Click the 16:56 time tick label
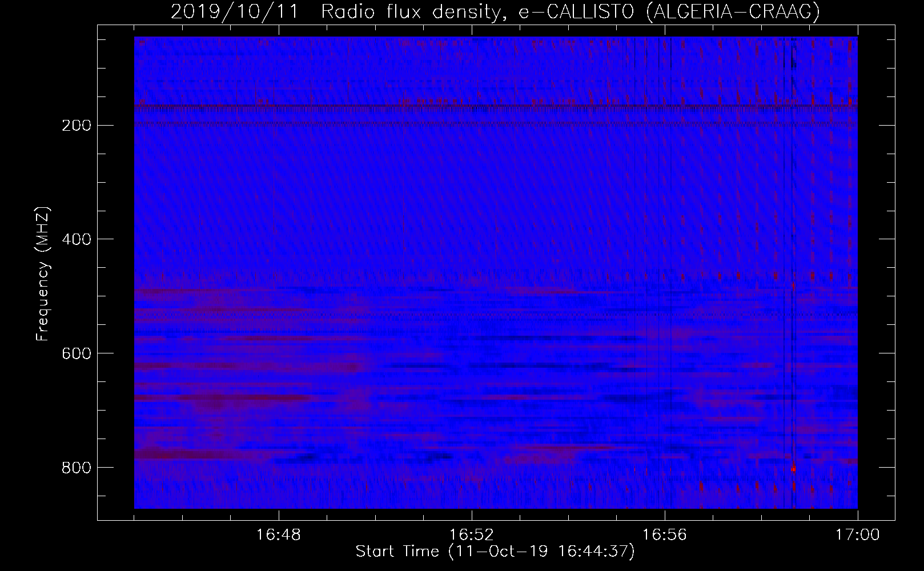The height and width of the screenshot is (571, 924). pyautogui.click(x=665, y=535)
